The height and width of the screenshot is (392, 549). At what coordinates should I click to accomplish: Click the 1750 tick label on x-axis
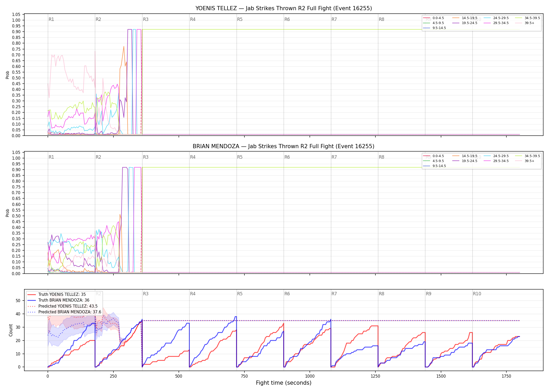(506, 376)
